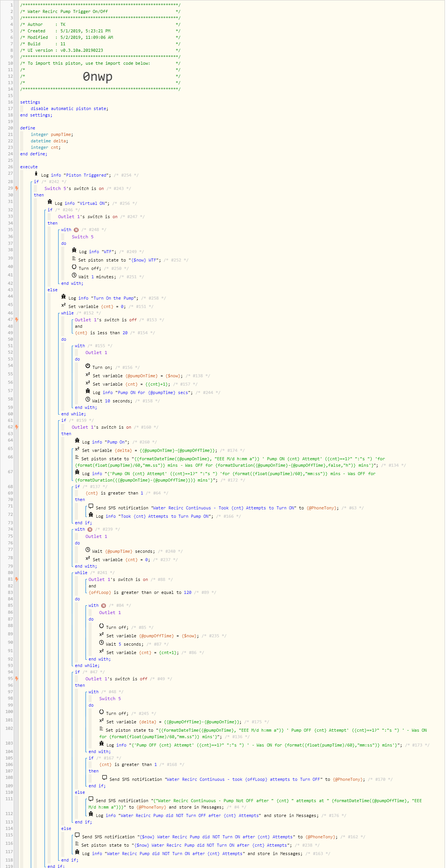
Task: Click the "integer cnt;" variable definition
Action: [x=46, y=147]
